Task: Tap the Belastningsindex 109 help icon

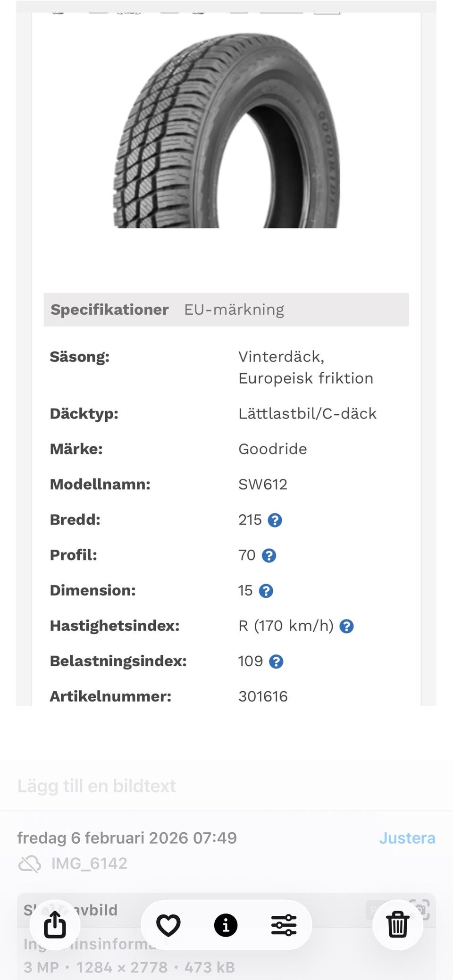Action: point(276,662)
